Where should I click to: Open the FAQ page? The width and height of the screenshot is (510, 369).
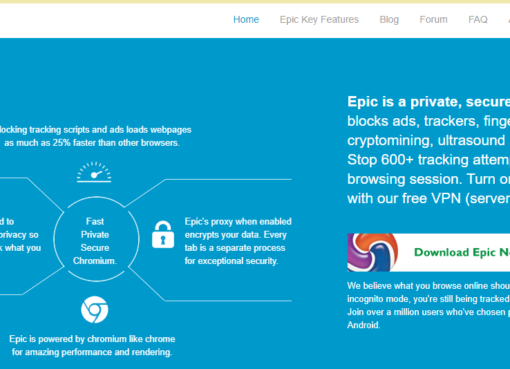[478, 20]
